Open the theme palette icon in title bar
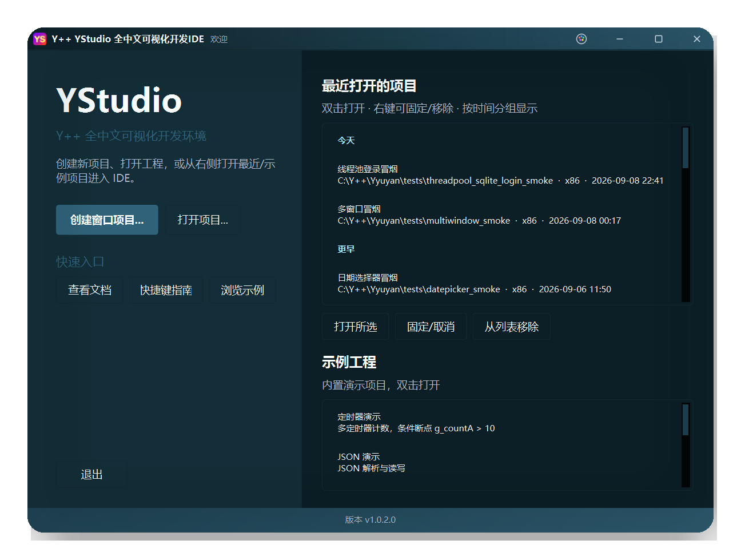The width and height of the screenshot is (741, 560). [x=581, y=39]
